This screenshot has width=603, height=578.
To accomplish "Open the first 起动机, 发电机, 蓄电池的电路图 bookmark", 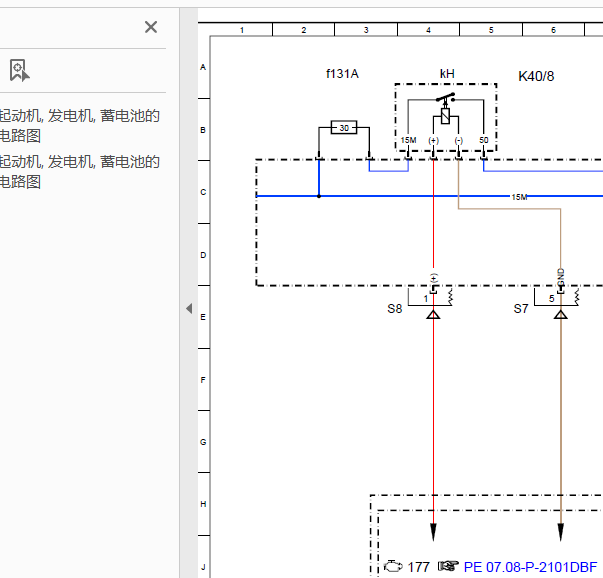I will [79, 125].
